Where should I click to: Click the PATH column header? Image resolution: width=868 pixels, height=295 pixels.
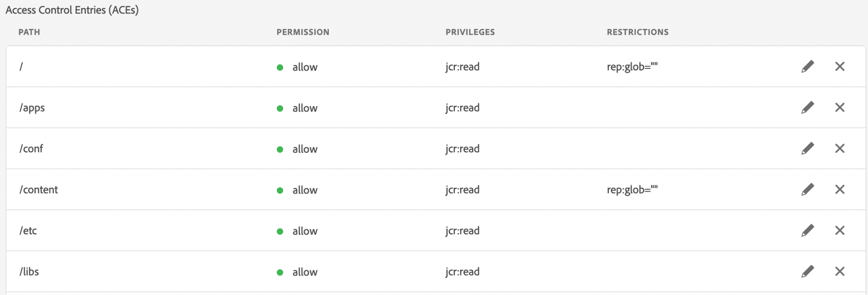(29, 32)
